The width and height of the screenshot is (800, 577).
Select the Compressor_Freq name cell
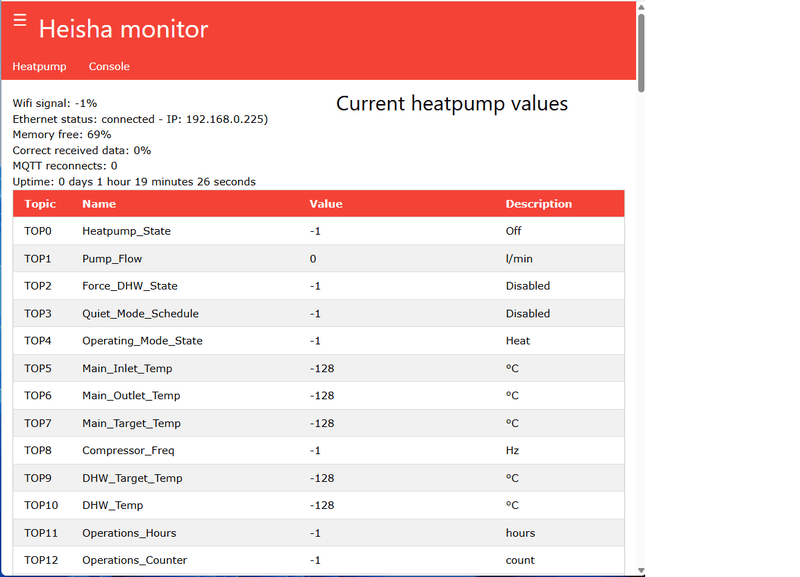(128, 450)
